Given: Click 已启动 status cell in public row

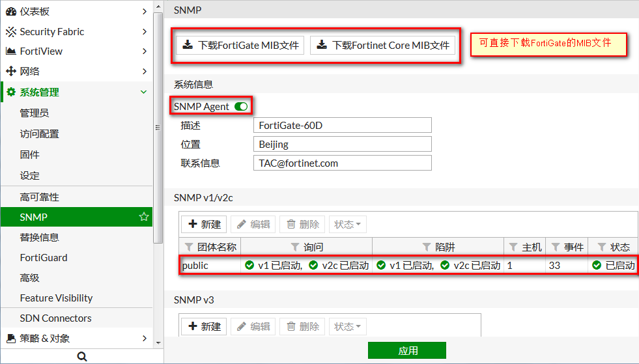Looking at the screenshot, I should click(x=614, y=266).
